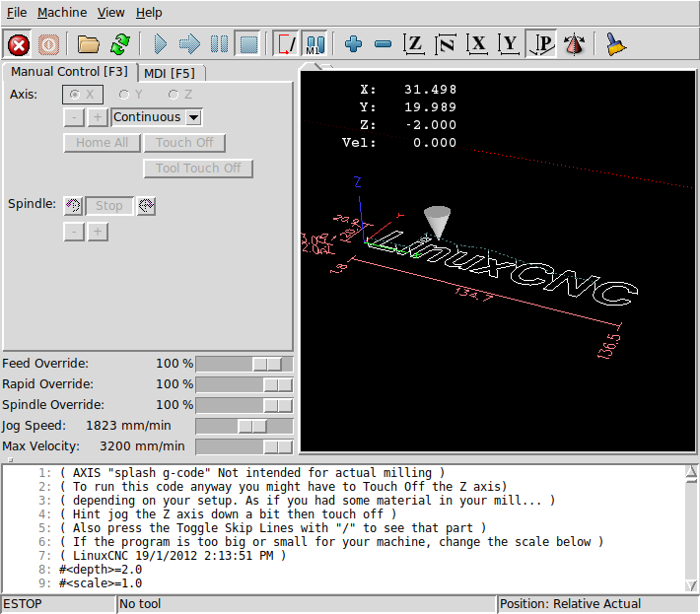
Task: Run the program with play icon
Action: tap(161, 44)
